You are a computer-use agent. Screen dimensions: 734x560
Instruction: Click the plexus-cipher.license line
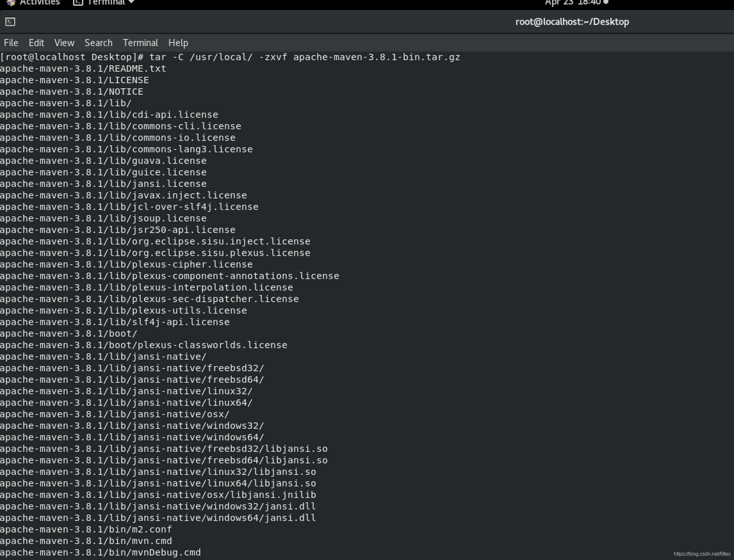[x=126, y=264]
